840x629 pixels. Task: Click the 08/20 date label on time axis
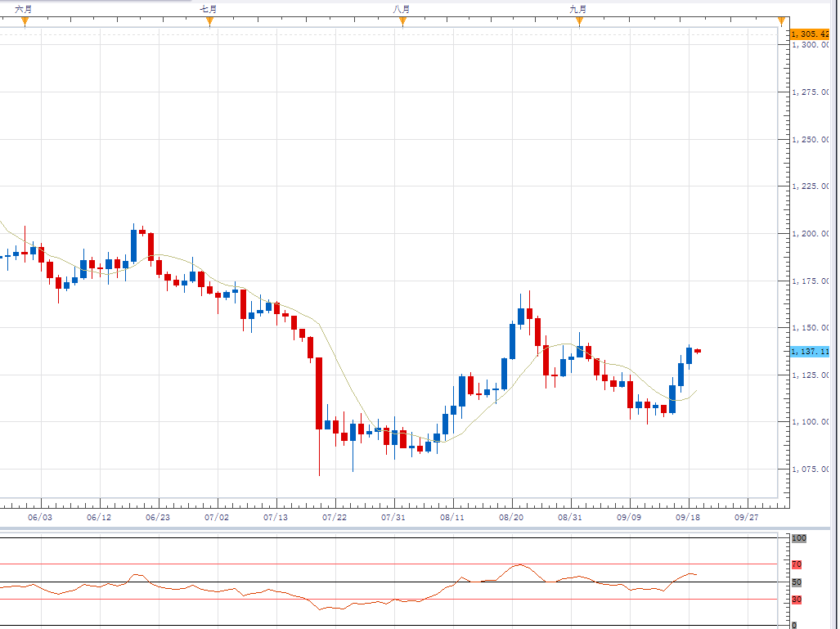coord(511,518)
